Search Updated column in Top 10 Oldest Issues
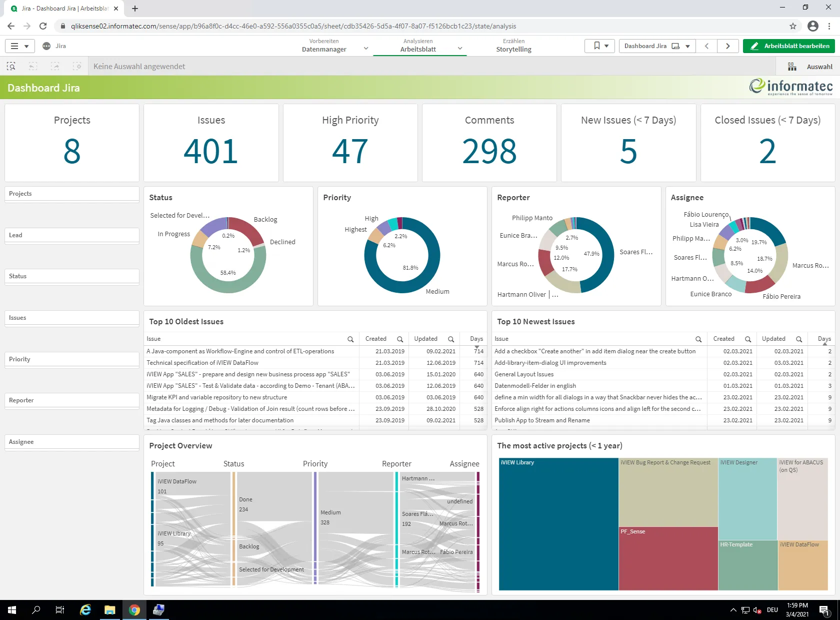Screen dimensions: 840x620 point(451,339)
